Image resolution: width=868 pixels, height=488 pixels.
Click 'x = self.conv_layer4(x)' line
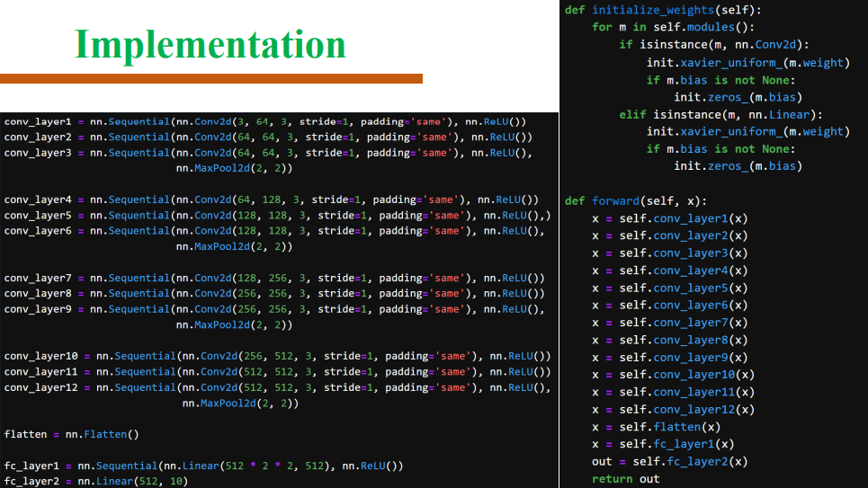point(670,271)
